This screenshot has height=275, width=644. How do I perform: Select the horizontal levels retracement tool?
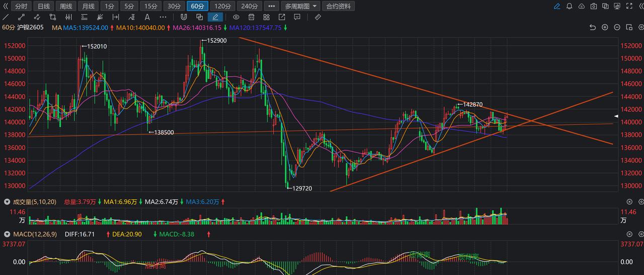click(x=84, y=17)
